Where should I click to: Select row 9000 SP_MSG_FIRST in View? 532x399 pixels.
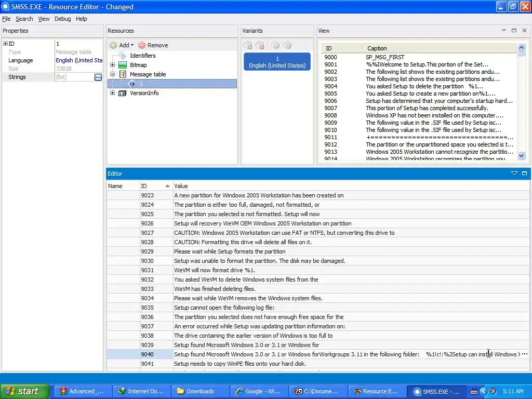click(x=419, y=57)
